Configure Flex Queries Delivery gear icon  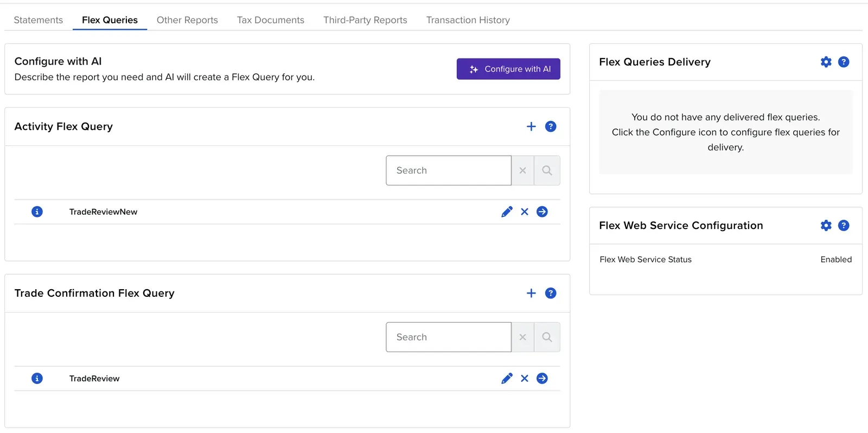pos(826,62)
